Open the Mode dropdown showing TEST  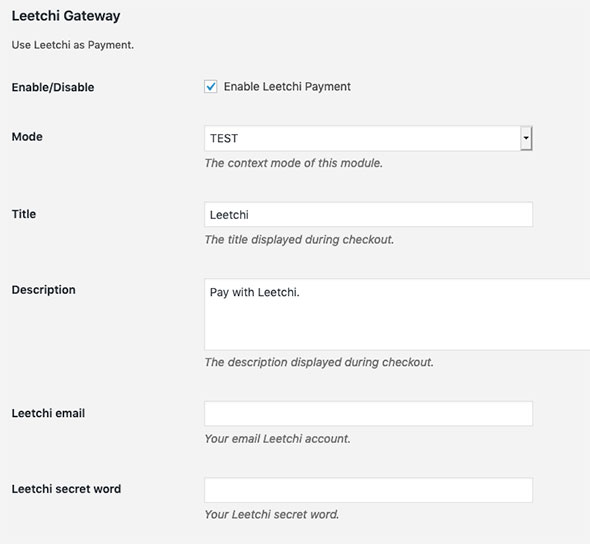click(x=368, y=138)
